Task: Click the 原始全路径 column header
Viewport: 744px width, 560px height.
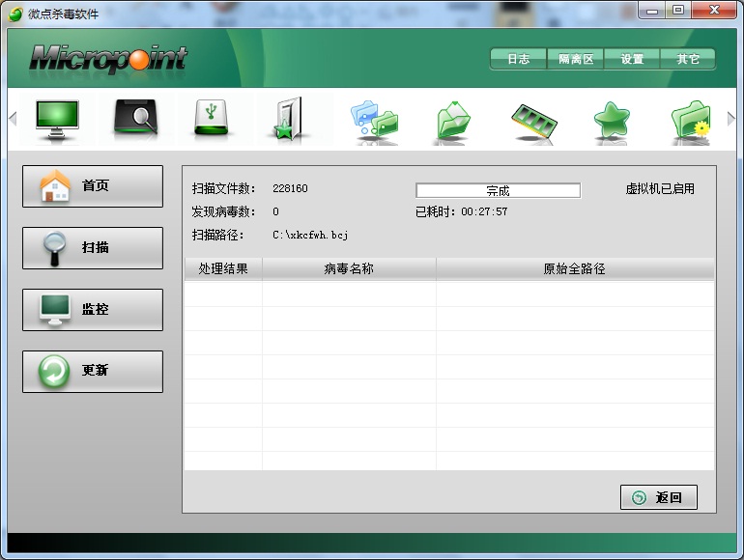Action: tap(575, 268)
